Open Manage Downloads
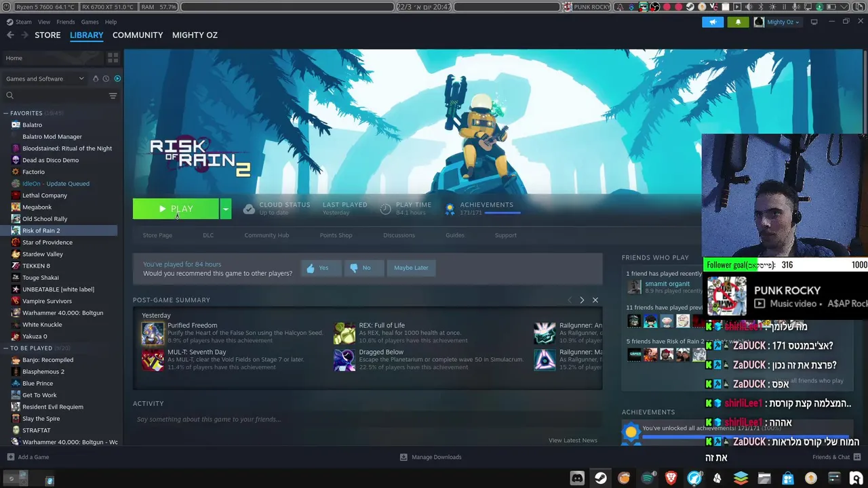868x488 pixels. (431, 457)
